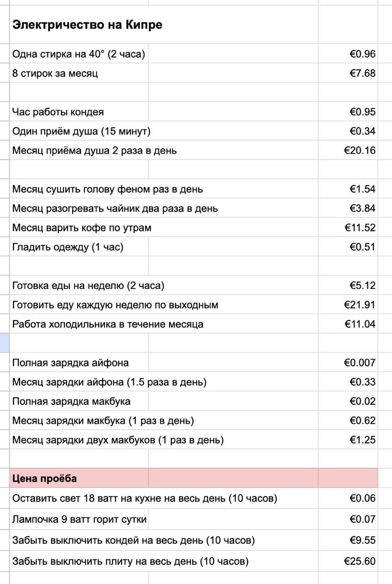Image resolution: width=392 pixels, height=584 pixels.
Task: Click the €1.25 value cell
Action: (x=362, y=440)
